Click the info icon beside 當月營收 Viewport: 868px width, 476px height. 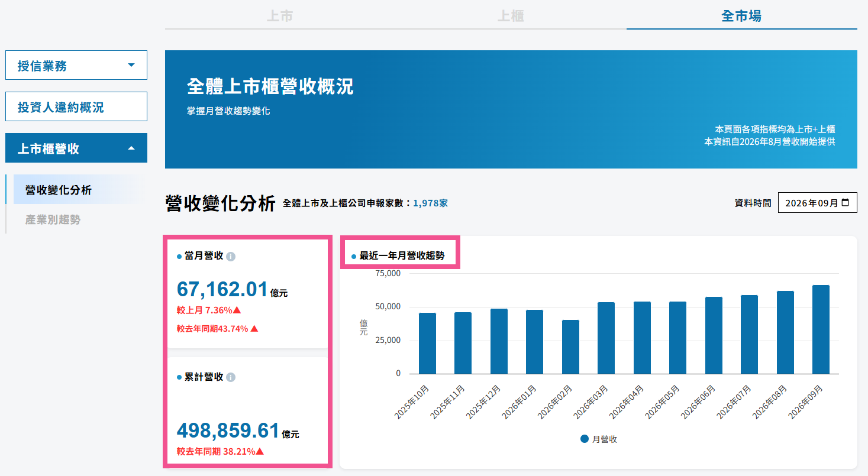click(x=231, y=257)
